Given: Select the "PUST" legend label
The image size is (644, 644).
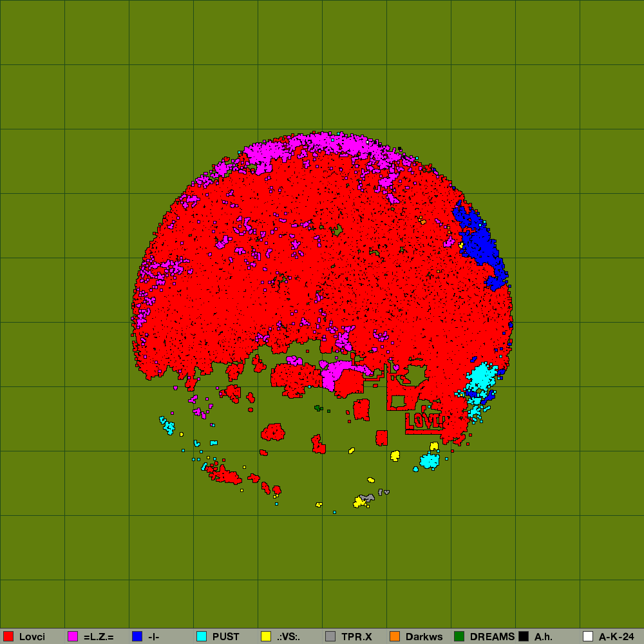Looking at the screenshot, I should [x=226, y=637].
